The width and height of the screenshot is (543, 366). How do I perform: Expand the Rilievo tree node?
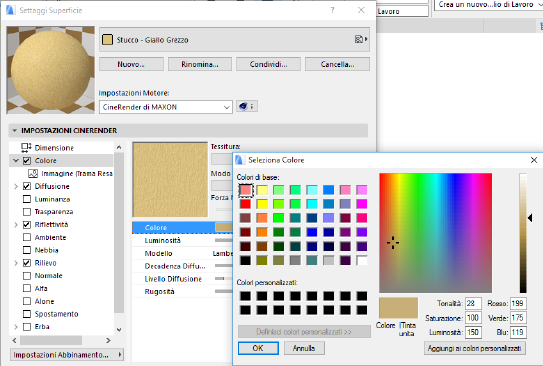16,263
